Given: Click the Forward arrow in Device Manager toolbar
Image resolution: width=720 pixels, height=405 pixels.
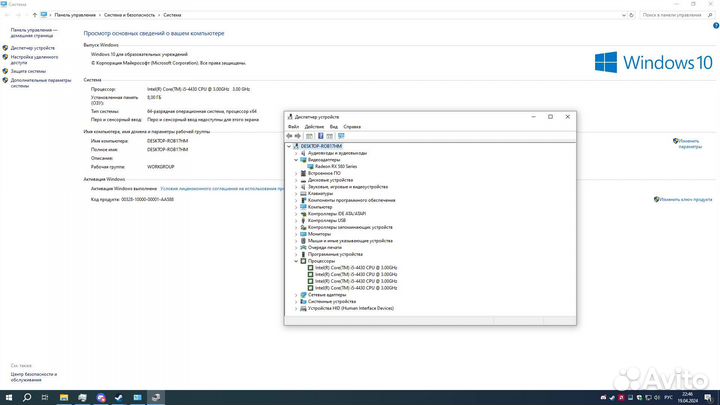Looking at the screenshot, I should (298, 136).
